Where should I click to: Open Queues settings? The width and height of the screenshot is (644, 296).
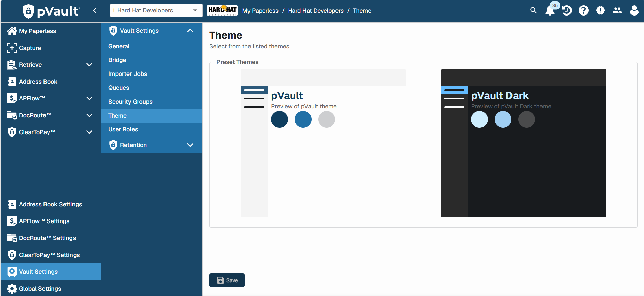pyautogui.click(x=152, y=88)
